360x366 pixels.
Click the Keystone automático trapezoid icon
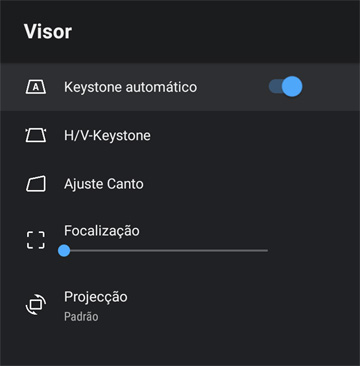click(36, 87)
